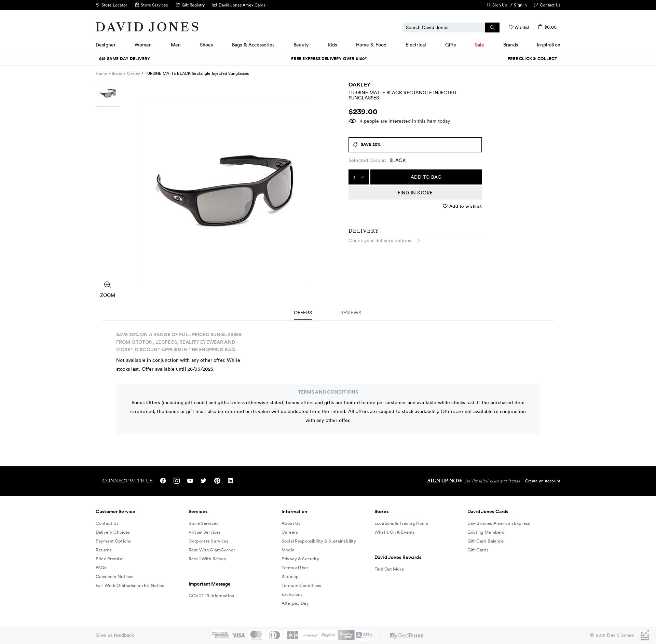The image size is (656, 644).
Task: Switch to the Reviews tab
Action: coord(351,313)
